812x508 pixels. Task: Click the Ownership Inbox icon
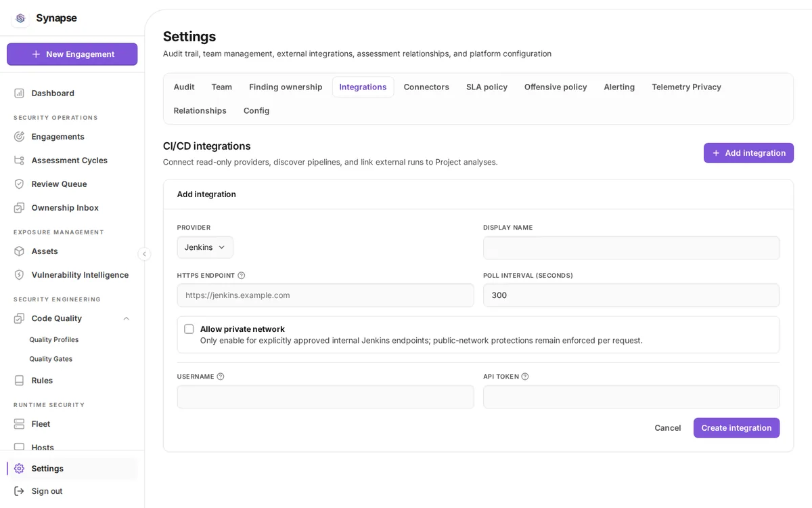click(19, 207)
